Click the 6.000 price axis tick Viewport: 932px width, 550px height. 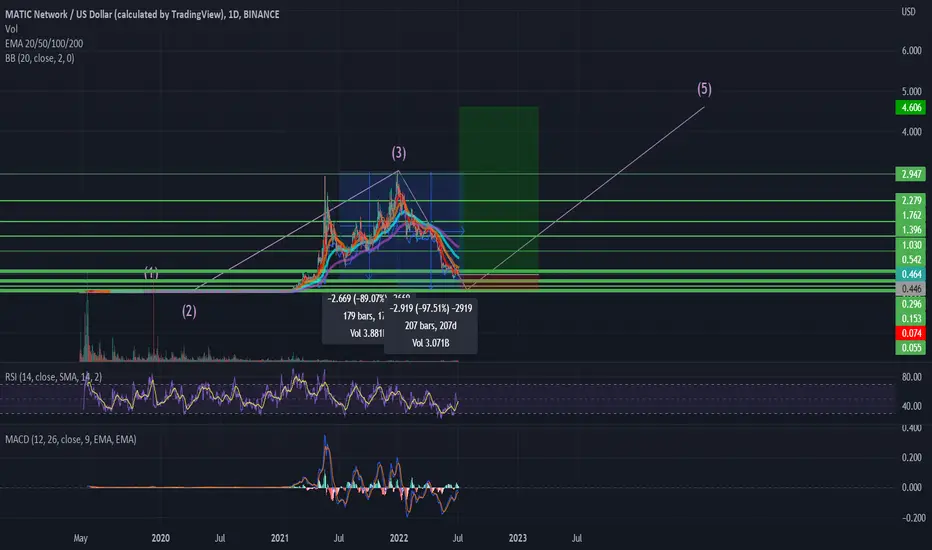[911, 51]
